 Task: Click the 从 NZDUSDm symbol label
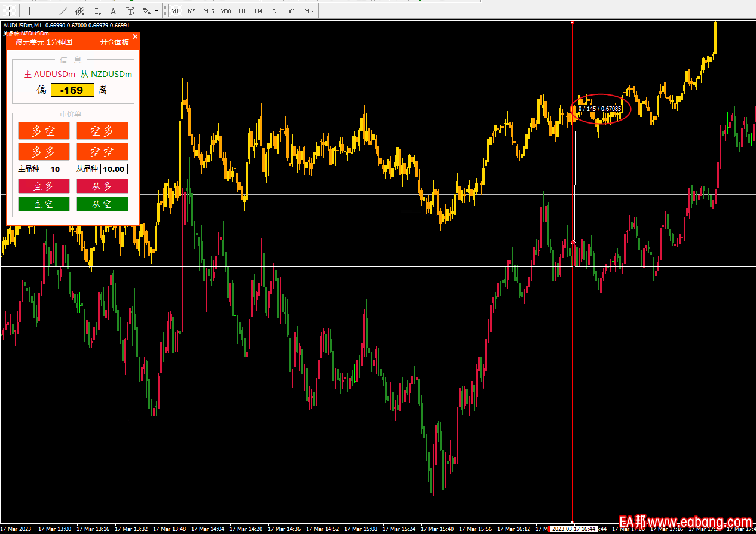point(106,75)
